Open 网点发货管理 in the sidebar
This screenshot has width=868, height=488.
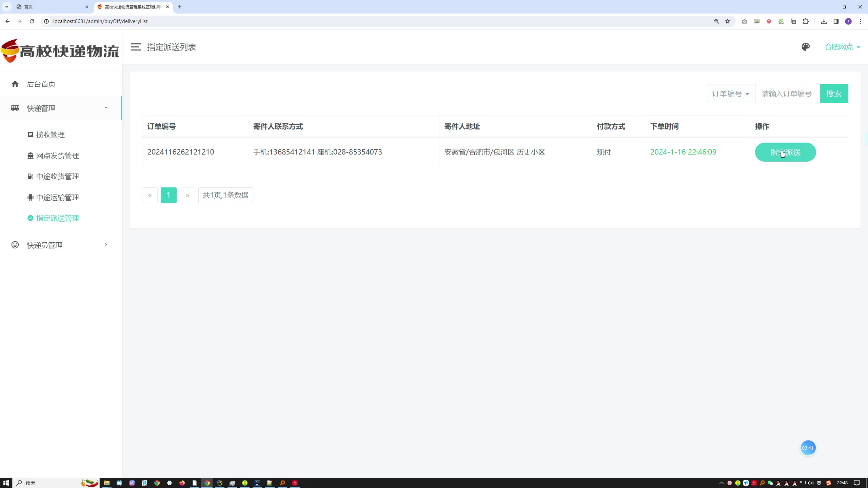[53, 156]
